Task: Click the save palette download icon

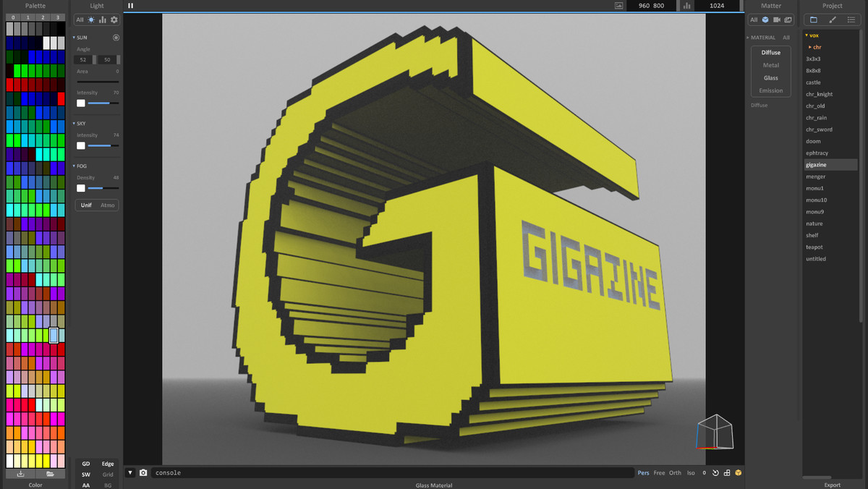Action: 21,474
